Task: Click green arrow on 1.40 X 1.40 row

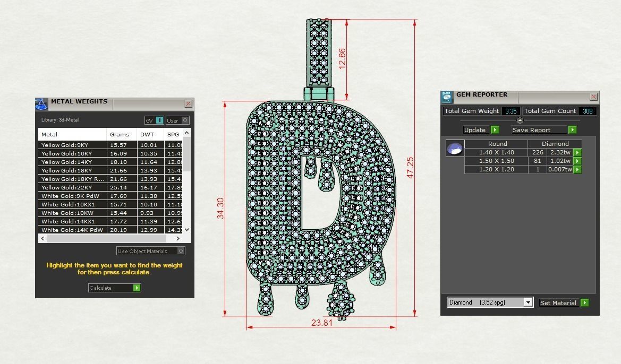Action: pyautogui.click(x=577, y=152)
